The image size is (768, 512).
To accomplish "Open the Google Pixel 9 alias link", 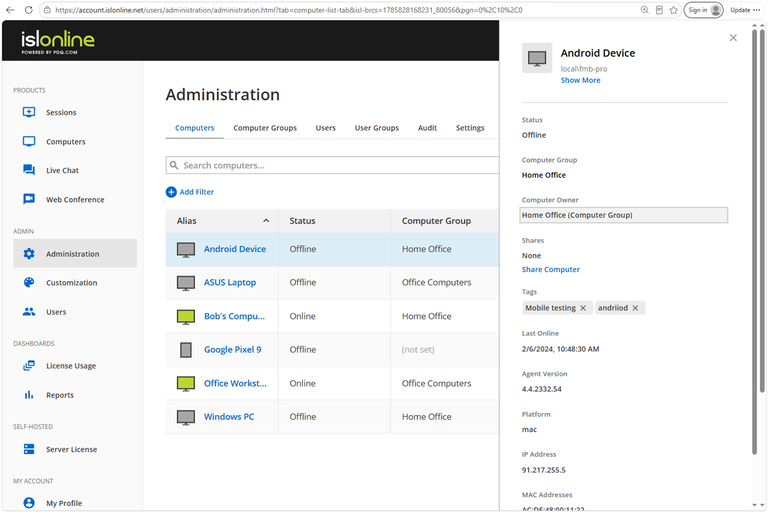I will pos(233,350).
